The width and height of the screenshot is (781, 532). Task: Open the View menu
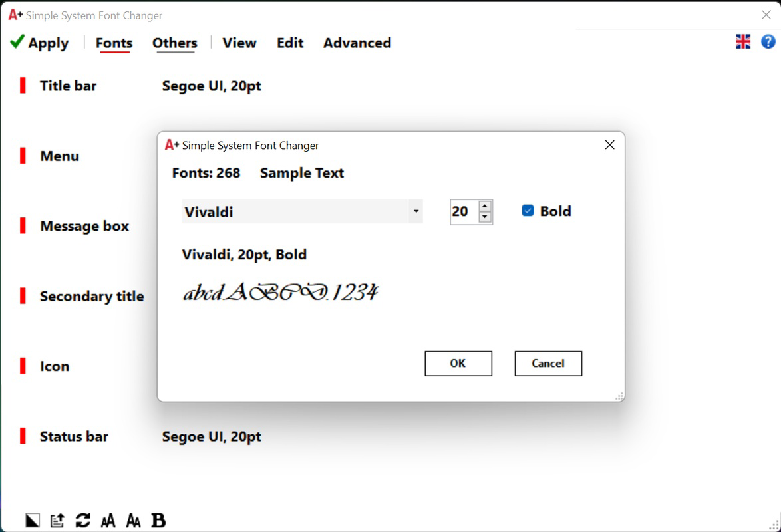239,43
